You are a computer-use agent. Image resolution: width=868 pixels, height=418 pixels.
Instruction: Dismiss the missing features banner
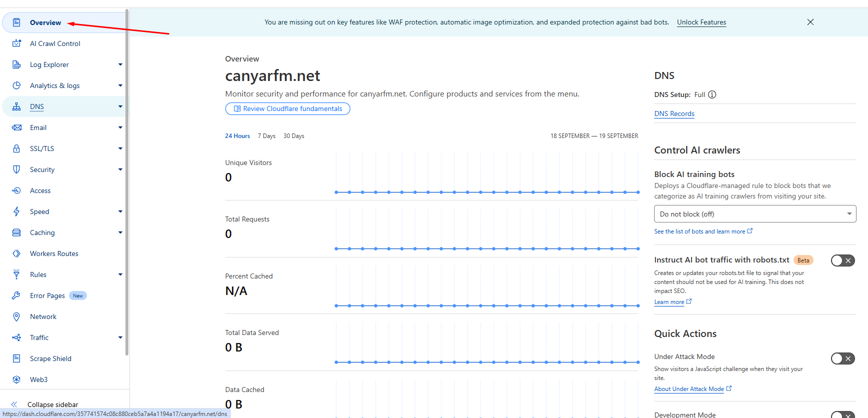(811, 22)
